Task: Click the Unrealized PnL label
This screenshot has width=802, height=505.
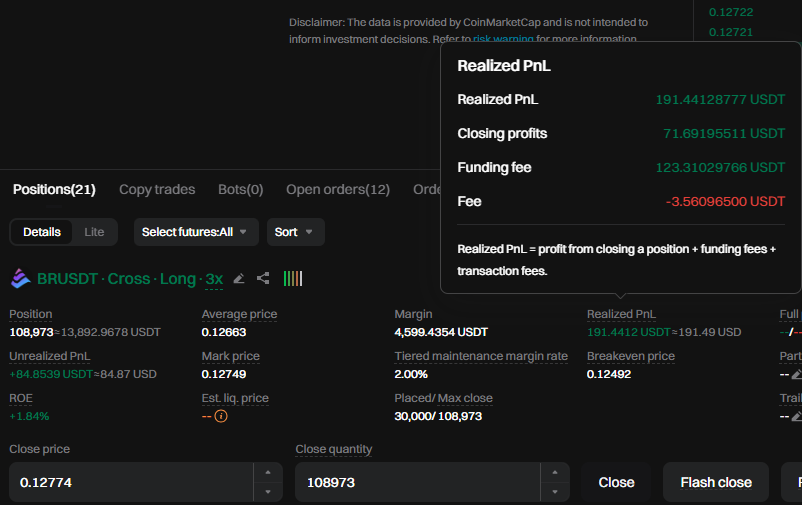Action: coord(50,356)
